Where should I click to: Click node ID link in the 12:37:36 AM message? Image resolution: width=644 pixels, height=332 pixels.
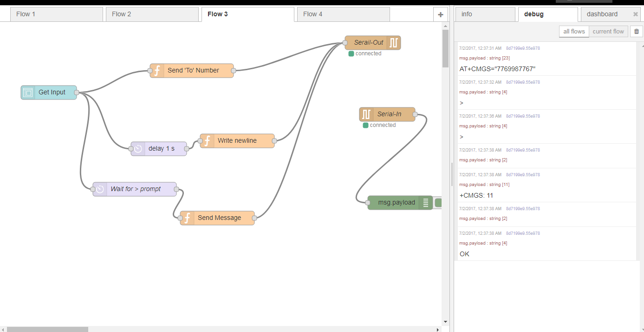523,116
